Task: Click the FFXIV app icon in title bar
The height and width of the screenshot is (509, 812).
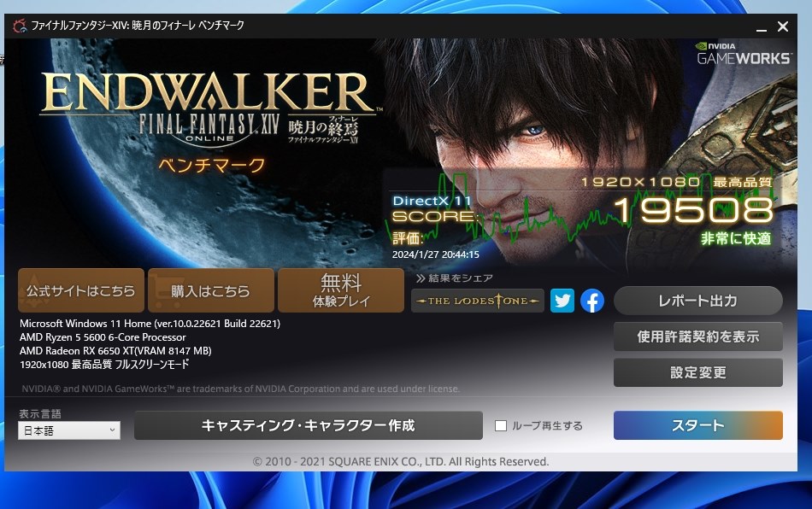Action: (20, 26)
